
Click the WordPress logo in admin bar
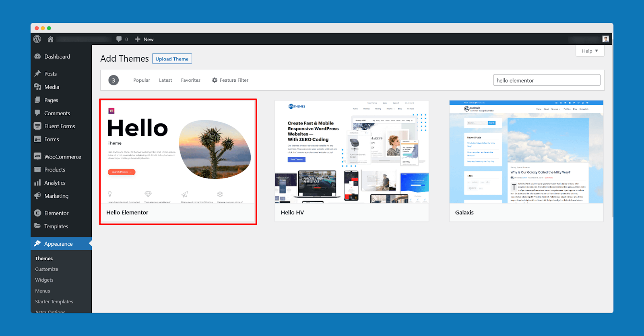pyautogui.click(x=37, y=39)
